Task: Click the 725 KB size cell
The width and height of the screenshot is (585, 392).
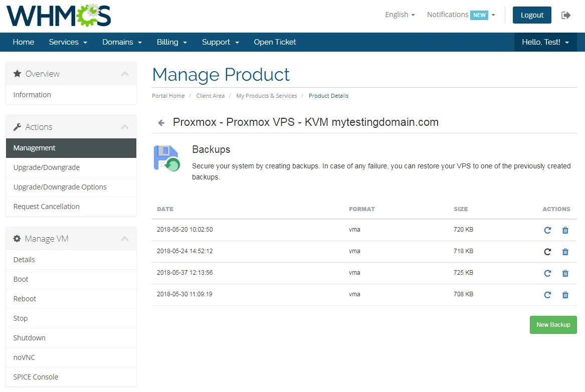Action: (463, 273)
